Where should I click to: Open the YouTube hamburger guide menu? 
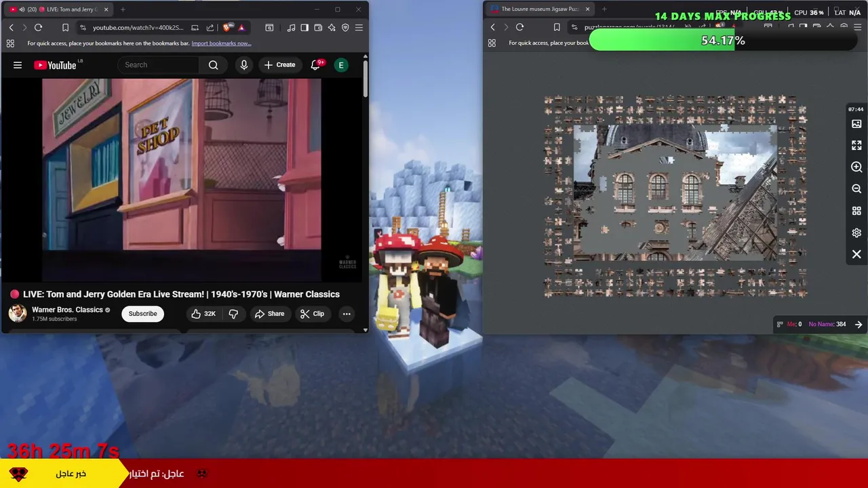click(x=18, y=65)
